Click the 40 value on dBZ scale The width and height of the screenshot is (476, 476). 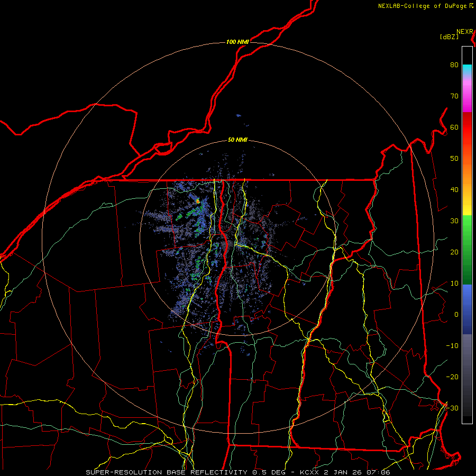tap(454, 190)
